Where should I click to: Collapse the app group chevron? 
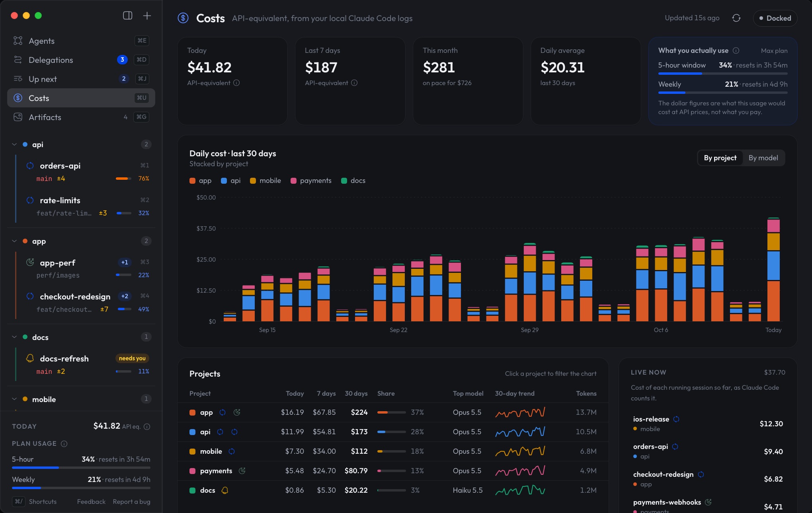pos(14,241)
